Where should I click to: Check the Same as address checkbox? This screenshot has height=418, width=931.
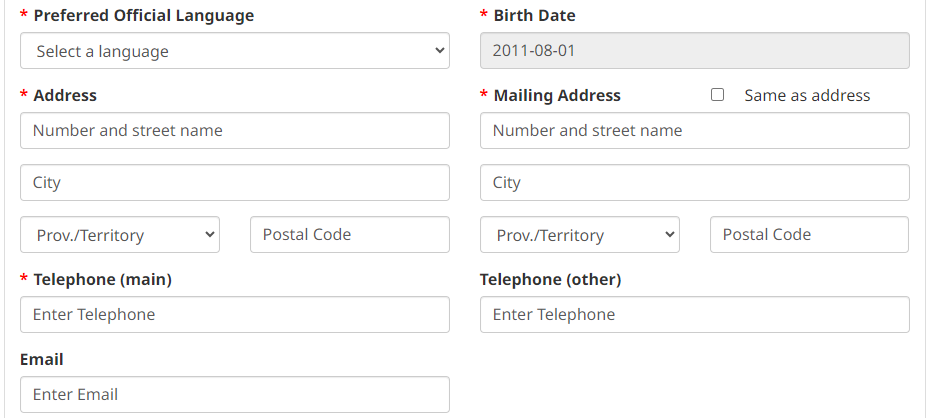(x=717, y=95)
